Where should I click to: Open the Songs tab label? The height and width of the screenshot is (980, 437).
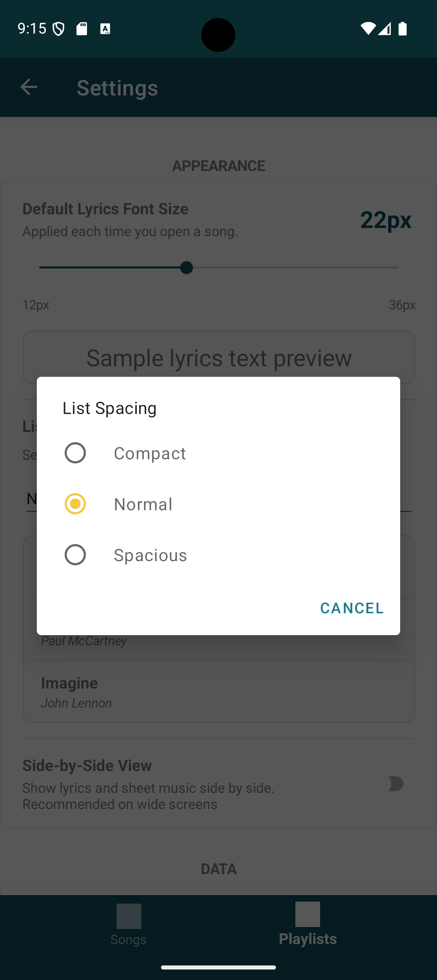(129, 940)
